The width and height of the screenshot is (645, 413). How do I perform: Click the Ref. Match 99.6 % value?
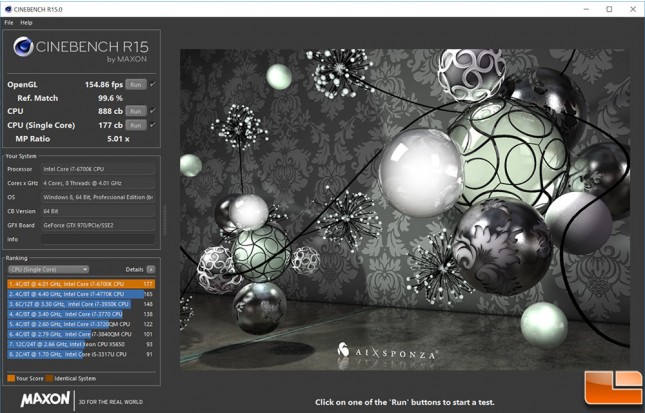tap(110, 98)
